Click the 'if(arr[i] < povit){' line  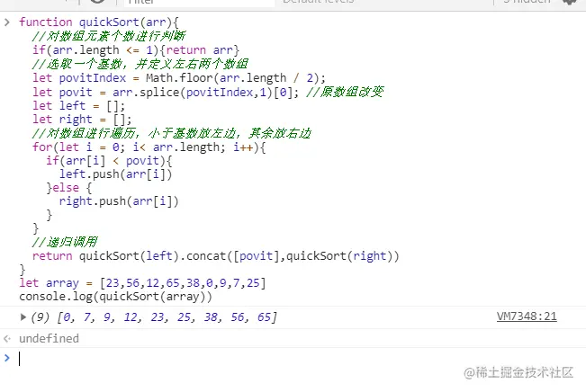pyautogui.click(x=109, y=161)
